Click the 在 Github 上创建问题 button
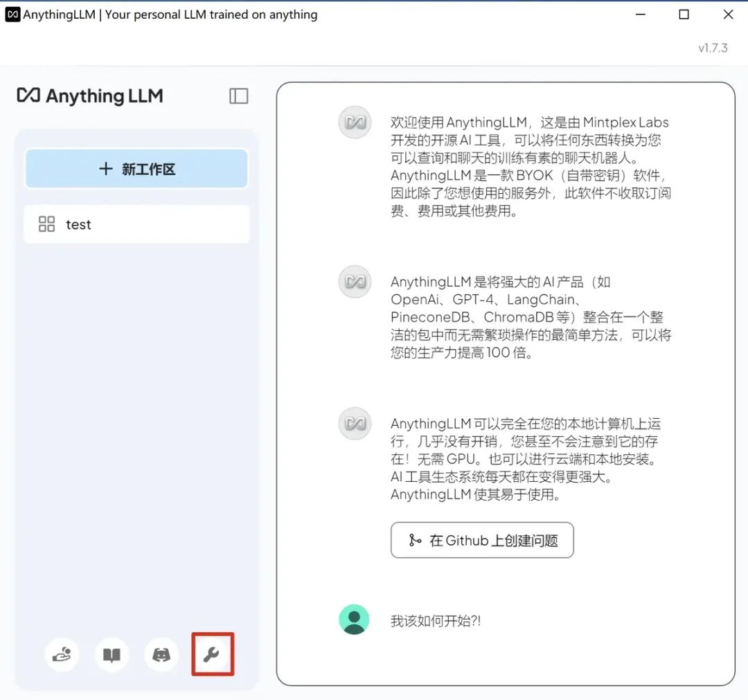 (482, 540)
